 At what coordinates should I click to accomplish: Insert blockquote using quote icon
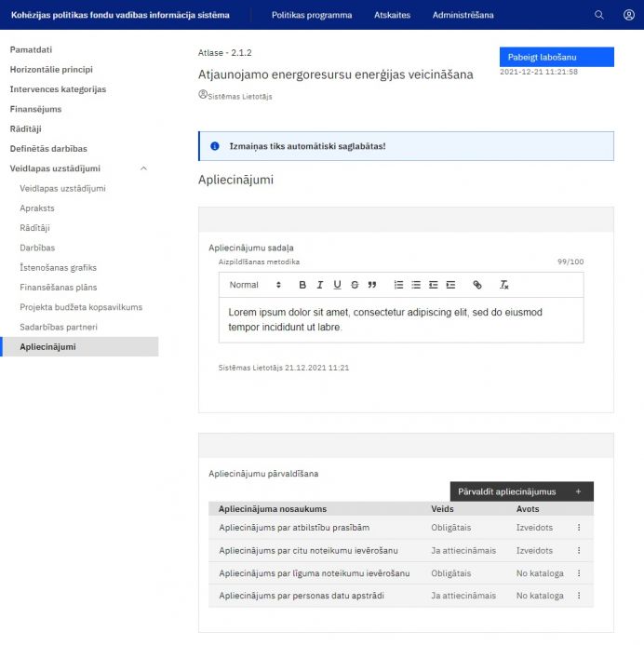372,285
